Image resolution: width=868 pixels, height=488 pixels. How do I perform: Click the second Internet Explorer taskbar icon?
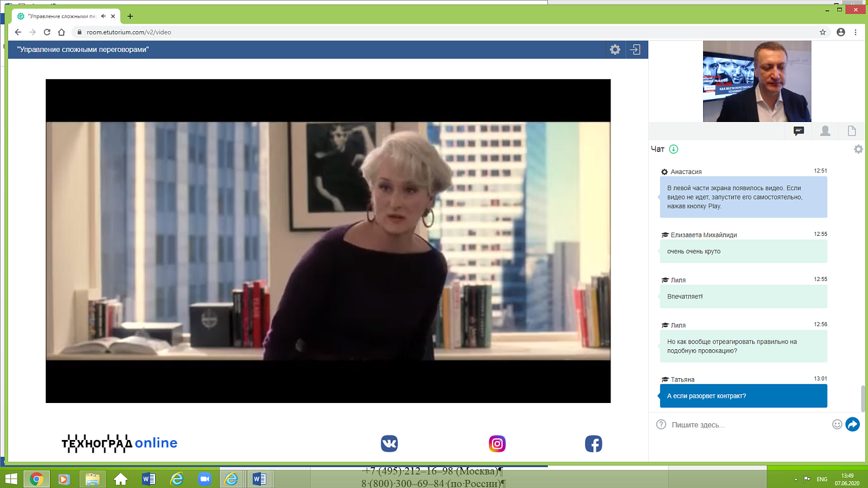point(231,479)
